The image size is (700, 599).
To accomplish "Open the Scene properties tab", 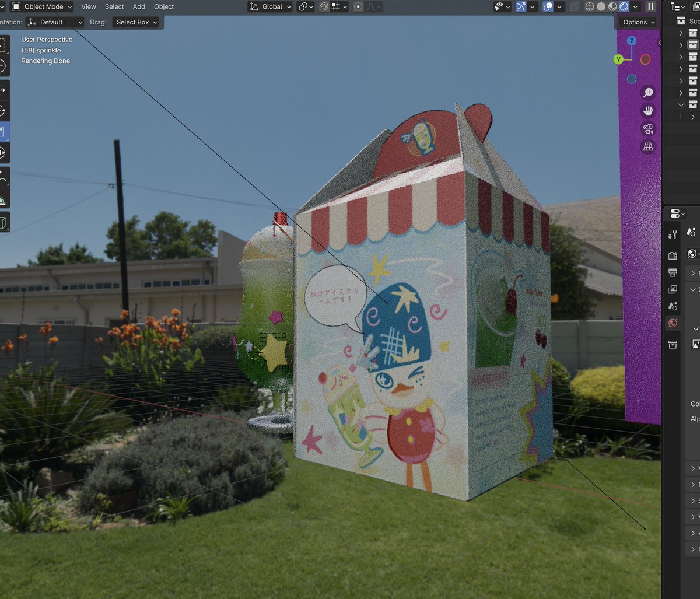I will 673,306.
